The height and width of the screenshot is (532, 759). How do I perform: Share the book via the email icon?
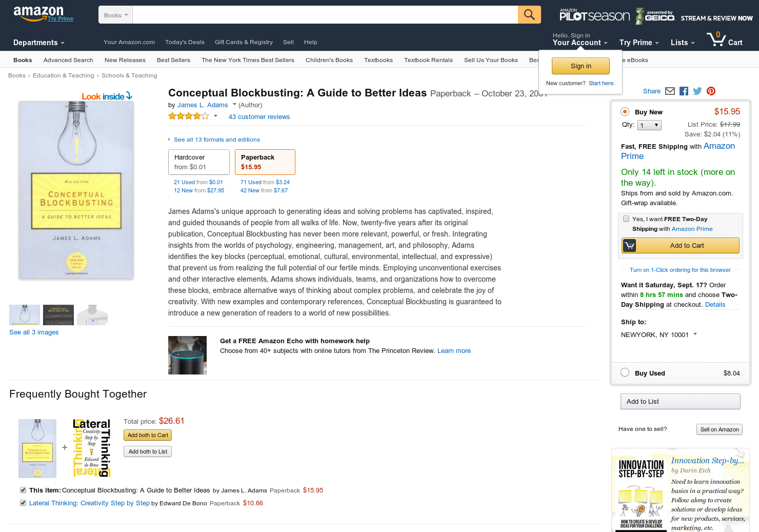[x=670, y=91]
